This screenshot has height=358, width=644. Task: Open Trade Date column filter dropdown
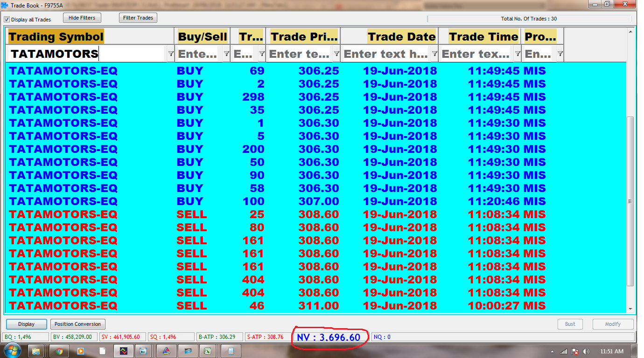(x=434, y=54)
